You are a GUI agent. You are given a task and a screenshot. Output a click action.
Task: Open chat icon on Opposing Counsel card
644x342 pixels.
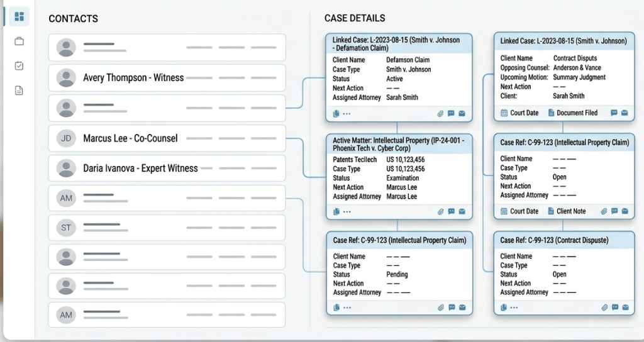coord(614,113)
